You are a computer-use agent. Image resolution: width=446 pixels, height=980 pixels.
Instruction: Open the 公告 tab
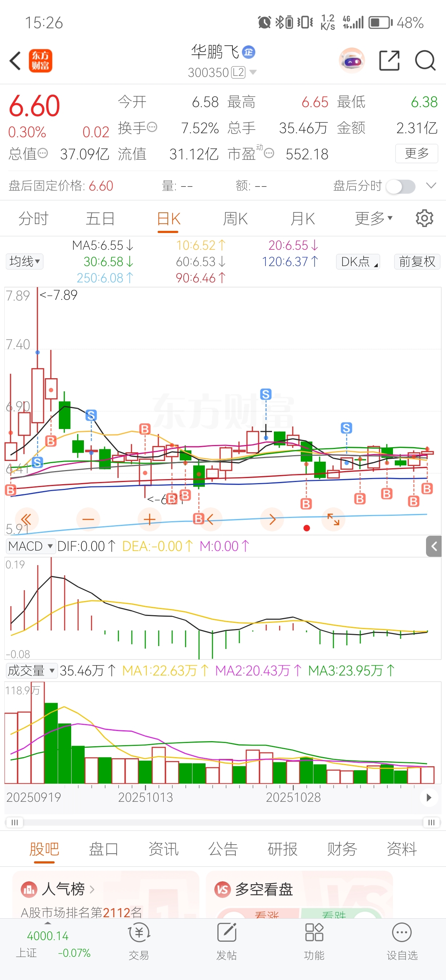pos(223,849)
